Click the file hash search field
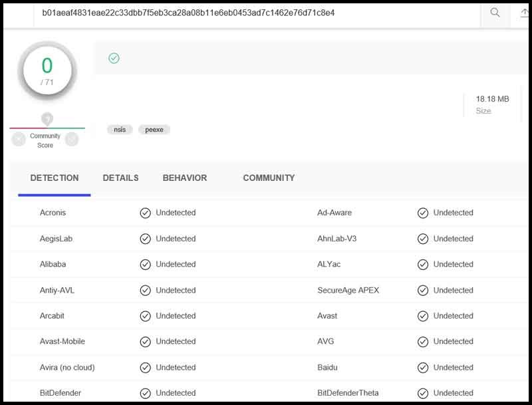This screenshot has width=532, height=405. coord(257,13)
